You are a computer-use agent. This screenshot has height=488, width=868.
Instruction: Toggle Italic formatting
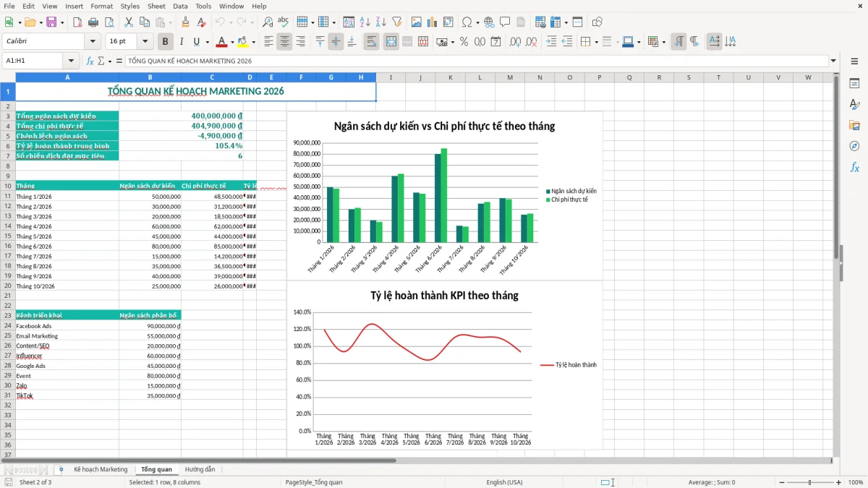[x=182, y=42]
